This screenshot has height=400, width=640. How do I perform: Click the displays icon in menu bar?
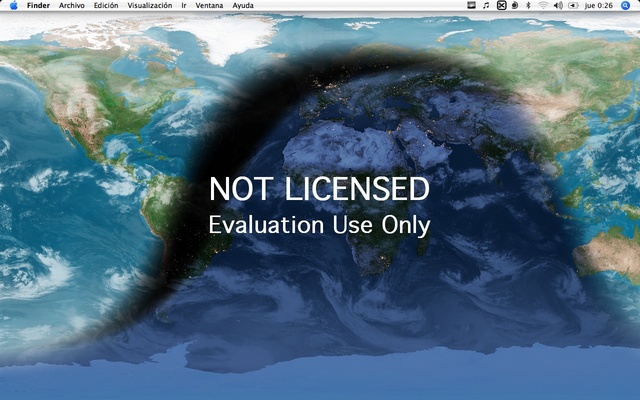[x=471, y=5]
